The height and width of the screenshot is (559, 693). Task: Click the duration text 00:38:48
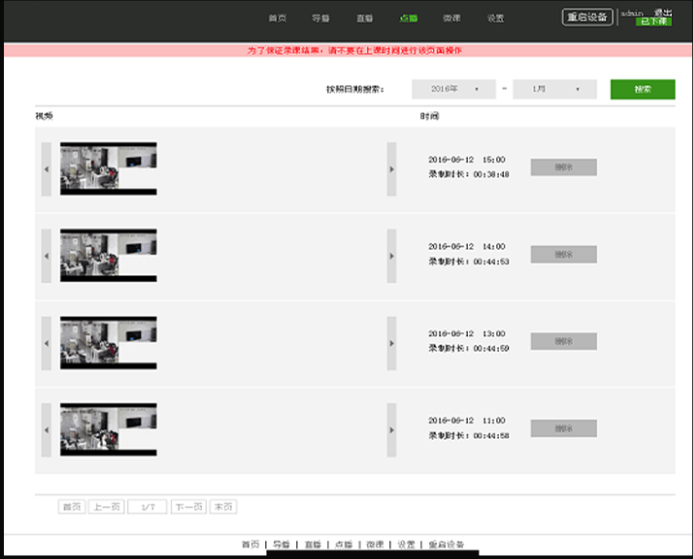click(491, 175)
